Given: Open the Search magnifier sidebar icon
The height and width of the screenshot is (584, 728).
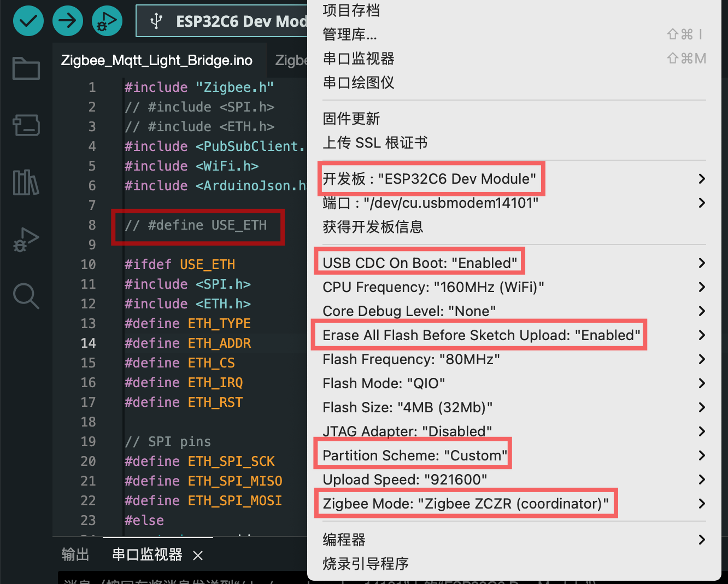Looking at the screenshot, I should pos(26,296).
